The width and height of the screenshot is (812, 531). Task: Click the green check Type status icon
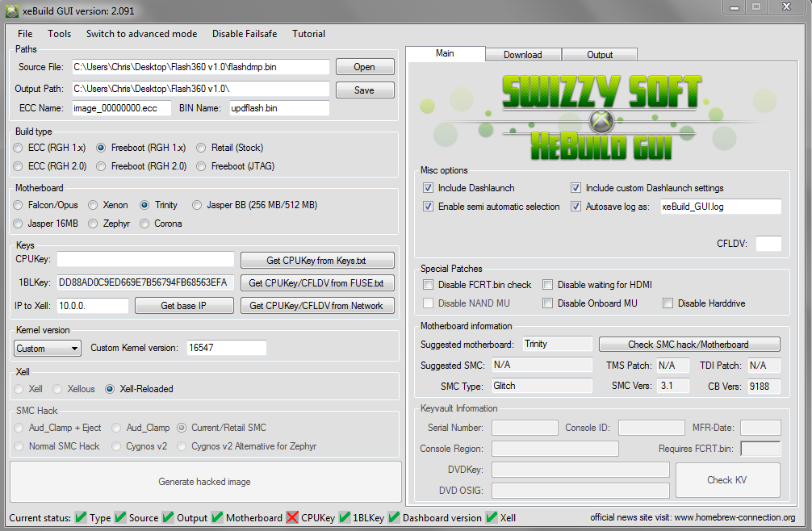(81, 517)
